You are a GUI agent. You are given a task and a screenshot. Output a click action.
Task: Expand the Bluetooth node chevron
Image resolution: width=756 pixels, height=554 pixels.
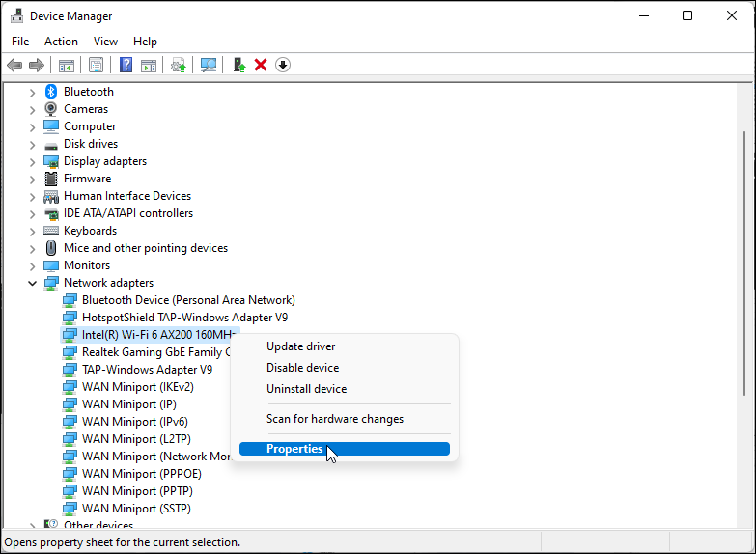[x=32, y=92]
